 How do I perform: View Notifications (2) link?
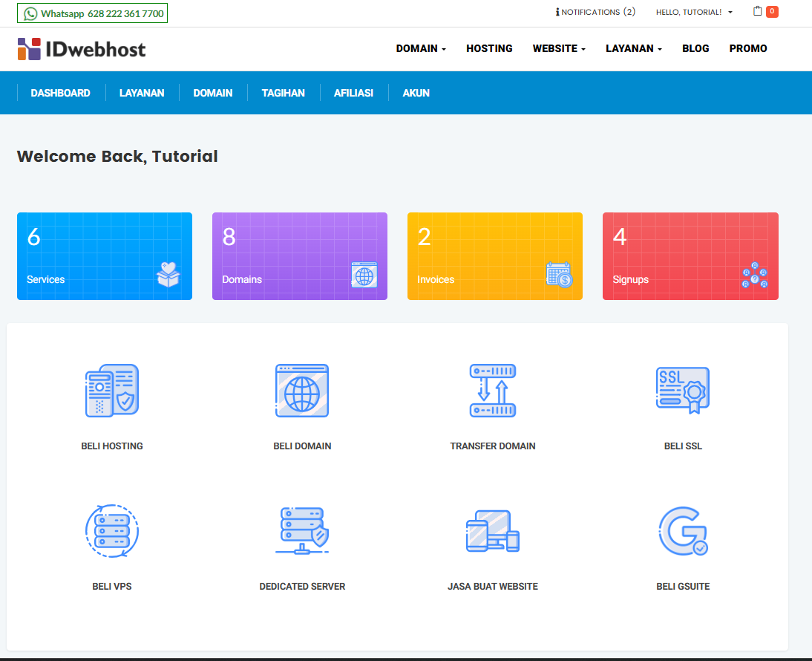595,12
